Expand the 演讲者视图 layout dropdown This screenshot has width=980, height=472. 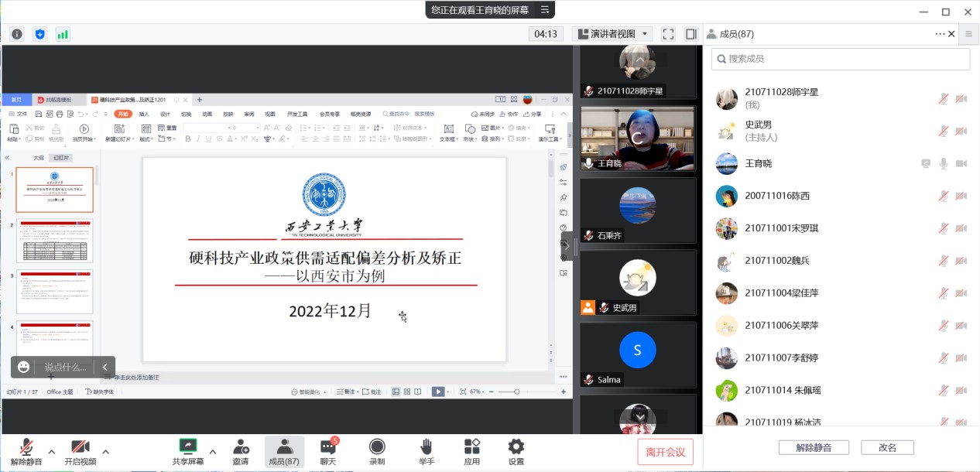tap(612, 34)
